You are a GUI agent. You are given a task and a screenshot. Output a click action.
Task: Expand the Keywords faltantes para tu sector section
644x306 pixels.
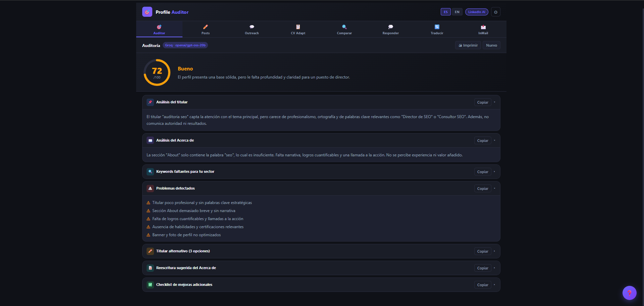[x=495, y=172]
